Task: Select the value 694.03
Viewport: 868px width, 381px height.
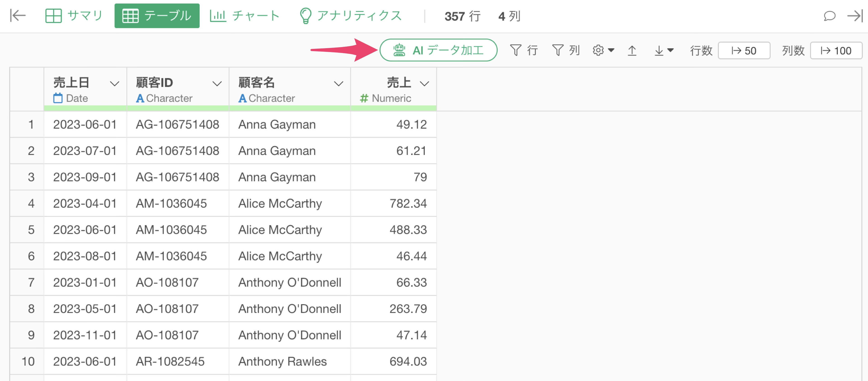Action: (x=394, y=361)
